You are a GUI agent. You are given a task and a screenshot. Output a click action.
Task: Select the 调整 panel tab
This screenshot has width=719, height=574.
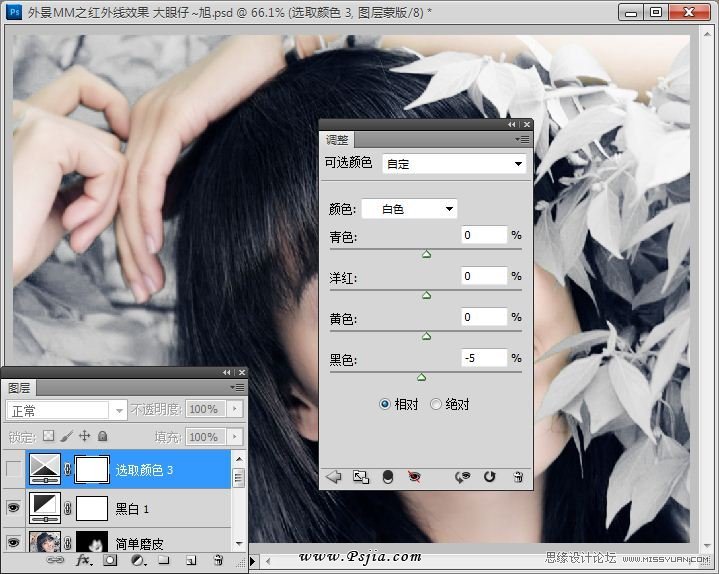tap(337, 141)
